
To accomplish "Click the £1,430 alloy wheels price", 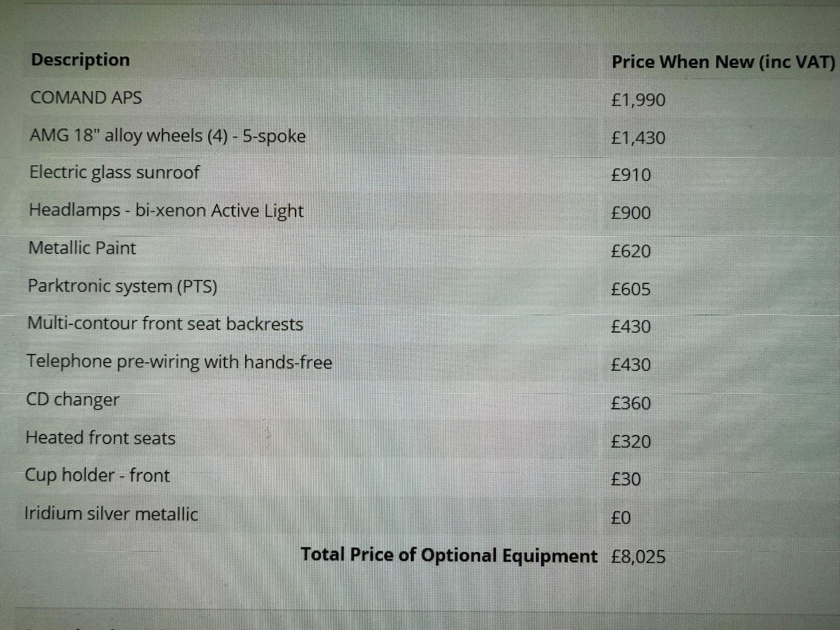I will coord(638,138).
